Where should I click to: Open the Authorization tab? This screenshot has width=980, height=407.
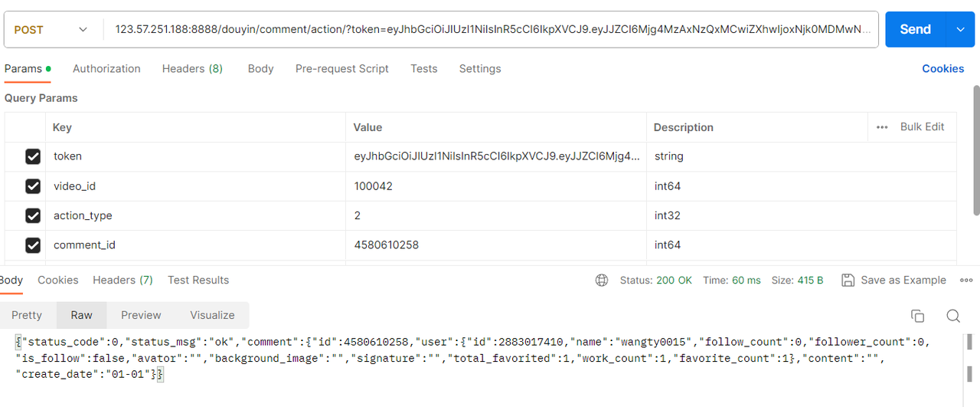coord(106,68)
